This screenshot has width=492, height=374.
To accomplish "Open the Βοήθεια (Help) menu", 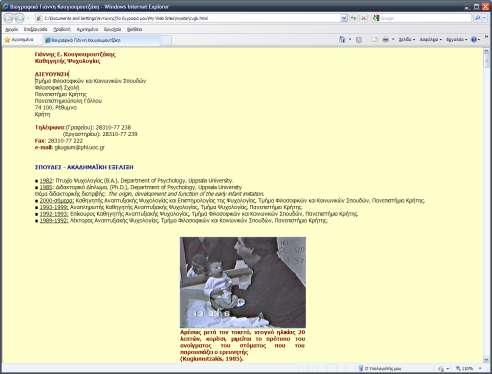I will click(135, 29).
